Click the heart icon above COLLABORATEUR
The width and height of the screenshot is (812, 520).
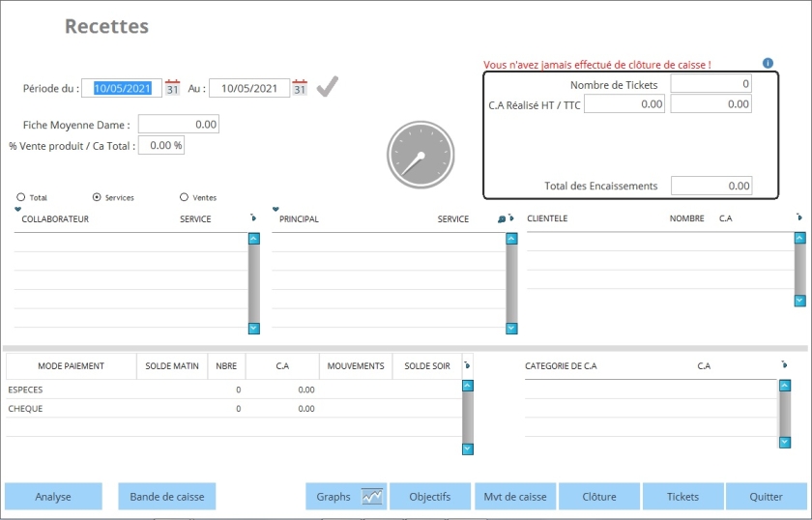click(17, 209)
